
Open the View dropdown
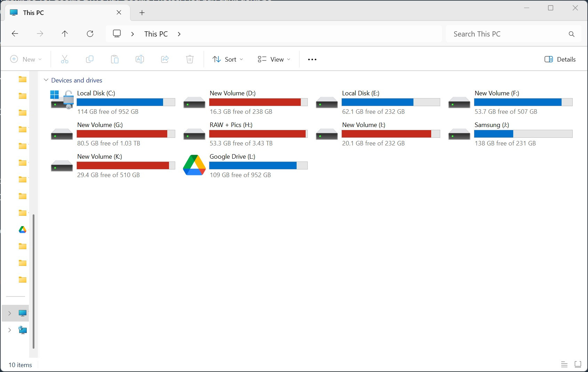click(274, 59)
